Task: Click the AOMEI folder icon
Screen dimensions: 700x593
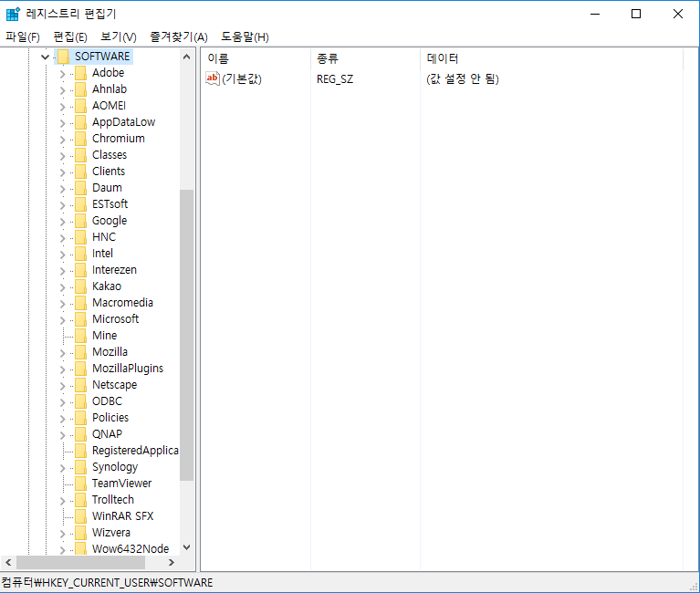Action: pyautogui.click(x=81, y=106)
